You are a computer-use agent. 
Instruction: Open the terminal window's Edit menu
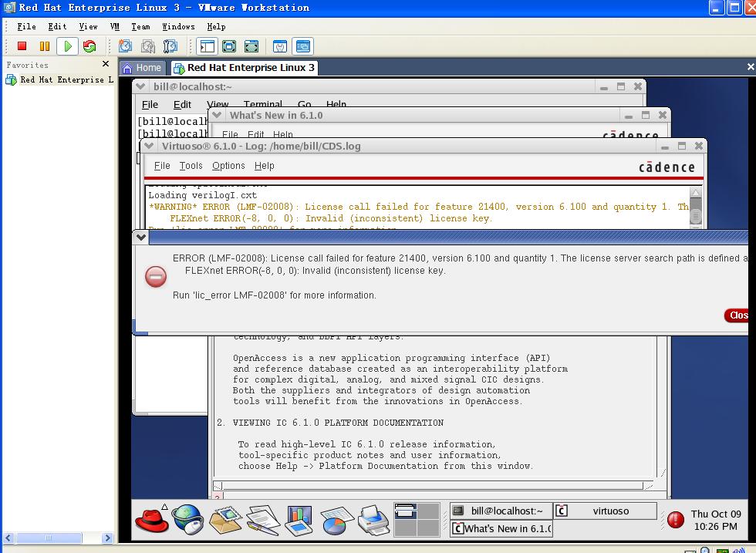coord(182,104)
